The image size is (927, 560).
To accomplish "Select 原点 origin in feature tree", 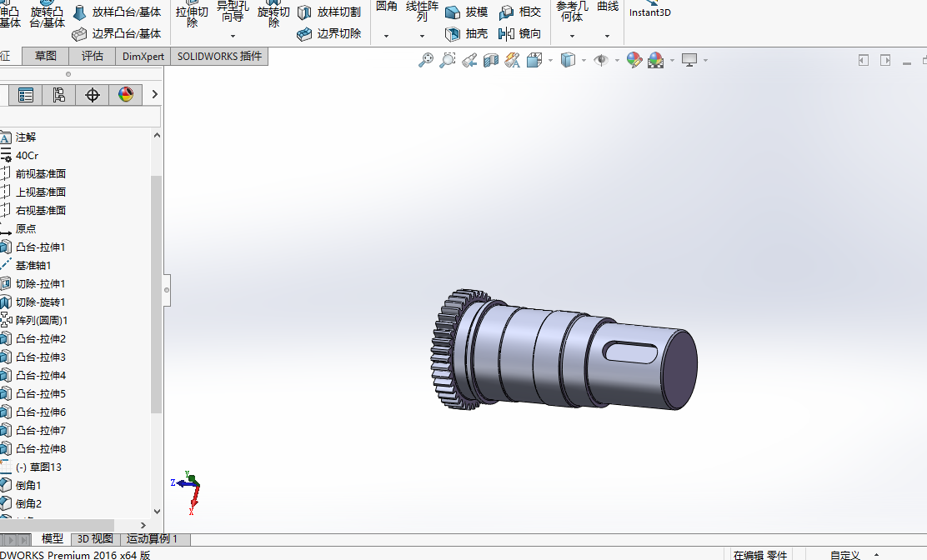I will pos(25,228).
